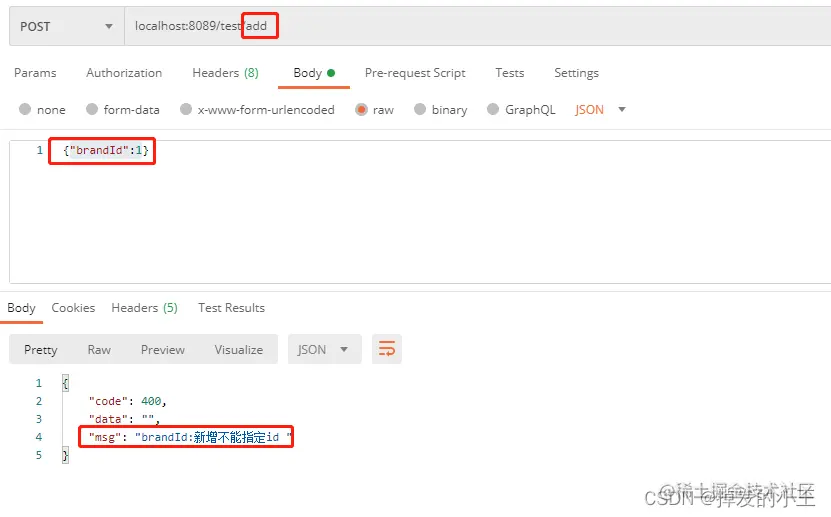Show the response Body tab
Screen dimensions: 831x517
coord(21,308)
